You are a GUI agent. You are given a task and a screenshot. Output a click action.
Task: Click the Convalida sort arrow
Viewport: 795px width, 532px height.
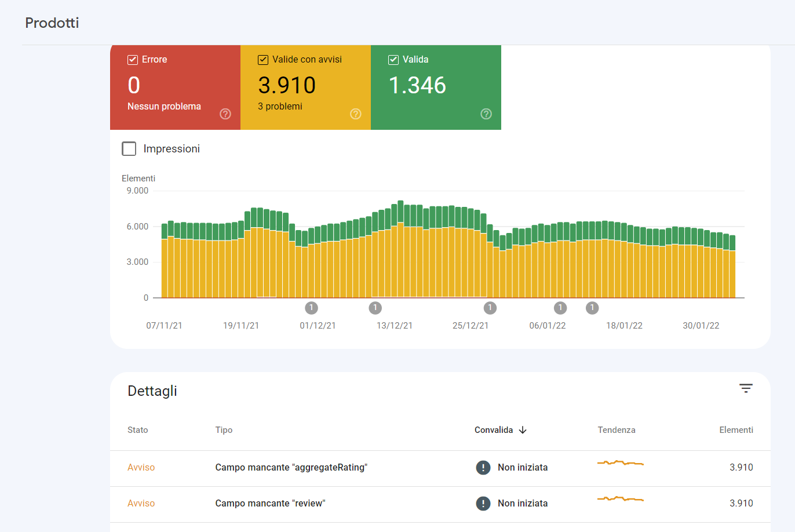pos(523,430)
